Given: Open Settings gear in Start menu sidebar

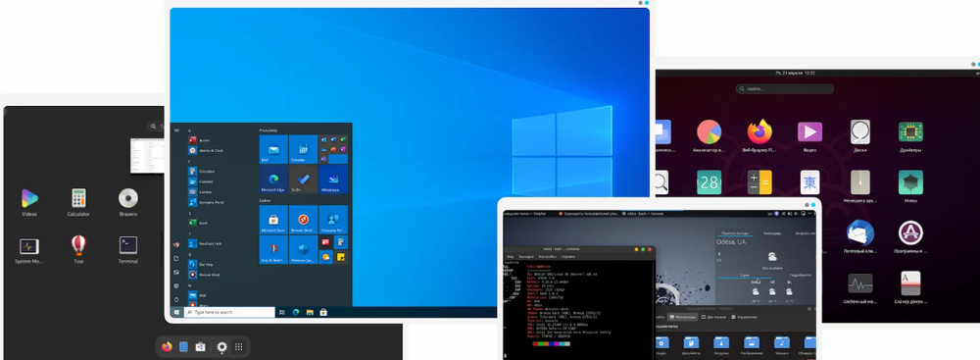Looking at the screenshot, I should pos(176,285).
